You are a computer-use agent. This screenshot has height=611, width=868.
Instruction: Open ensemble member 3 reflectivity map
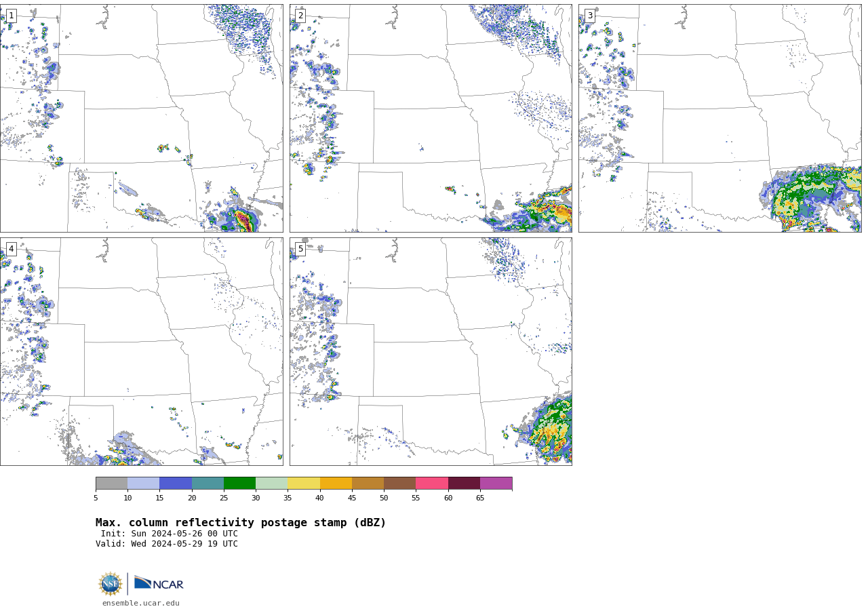719,118
